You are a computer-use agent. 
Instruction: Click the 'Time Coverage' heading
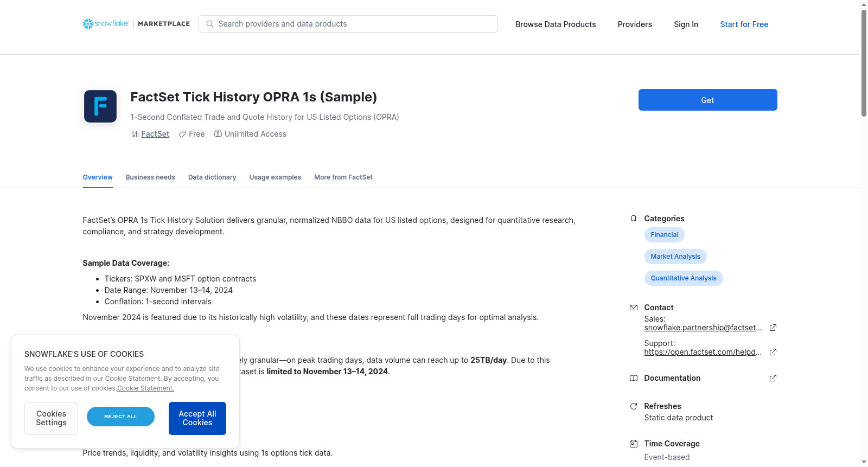click(x=672, y=444)
